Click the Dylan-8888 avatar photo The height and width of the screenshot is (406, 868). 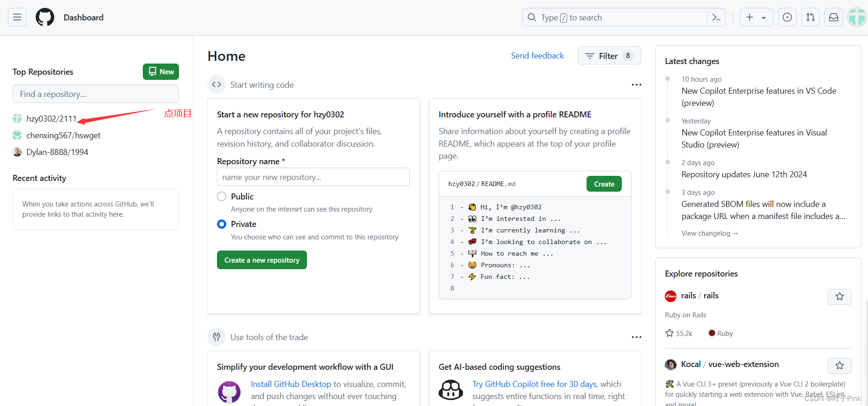(x=17, y=152)
